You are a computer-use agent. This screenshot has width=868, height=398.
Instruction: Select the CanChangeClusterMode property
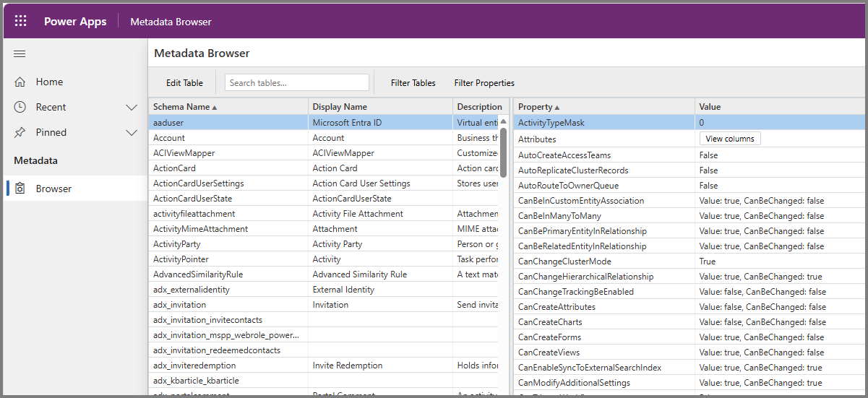pyautogui.click(x=604, y=261)
